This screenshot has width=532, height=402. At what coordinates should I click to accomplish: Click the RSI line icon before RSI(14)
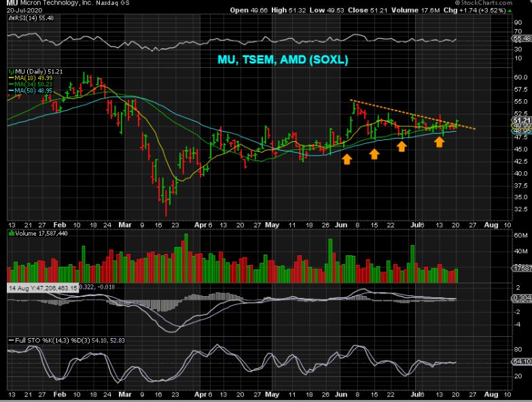coord(10,18)
